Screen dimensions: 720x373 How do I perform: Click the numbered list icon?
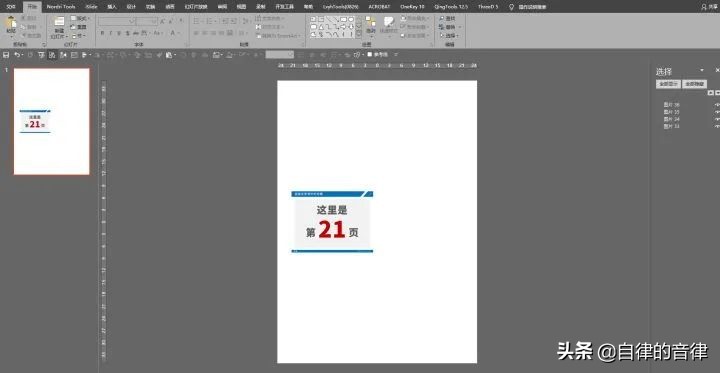[209, 22]
